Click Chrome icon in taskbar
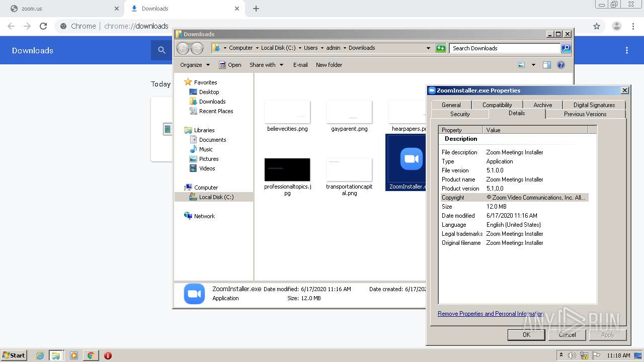The image size is (644, 362). (91, 355)
